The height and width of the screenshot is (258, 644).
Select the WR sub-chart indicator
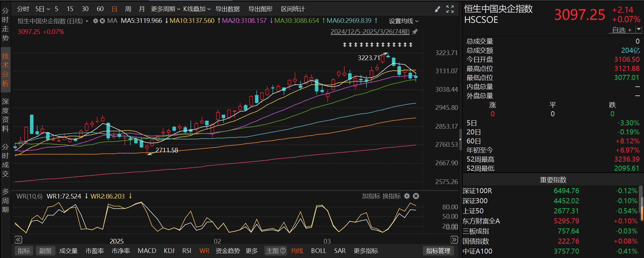pos(204,251)
